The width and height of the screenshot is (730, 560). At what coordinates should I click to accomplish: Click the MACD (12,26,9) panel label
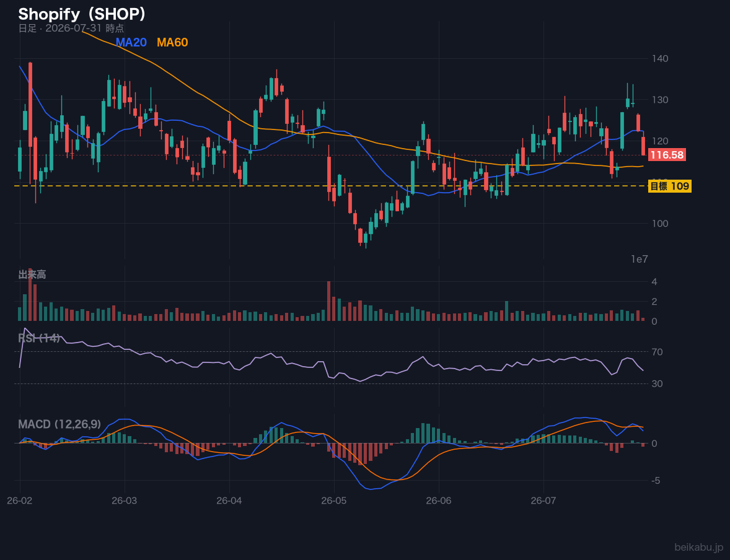59,424
